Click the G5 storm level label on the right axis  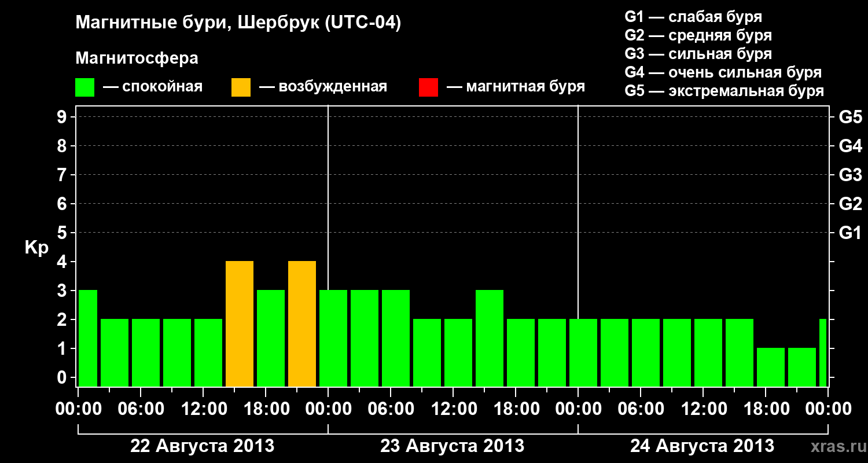click(x=851, y=117)
